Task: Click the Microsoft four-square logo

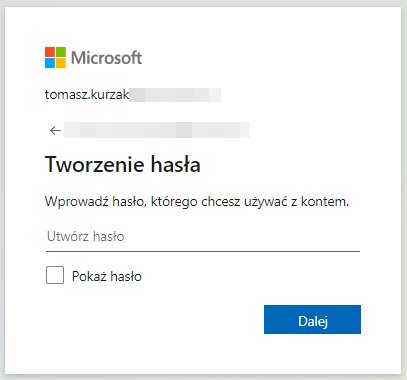Action: (x=55, y=57)
